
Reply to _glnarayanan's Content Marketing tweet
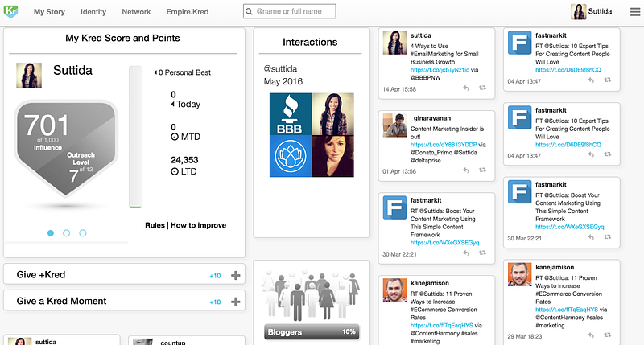pyautogui.click(x=466, y=170)
